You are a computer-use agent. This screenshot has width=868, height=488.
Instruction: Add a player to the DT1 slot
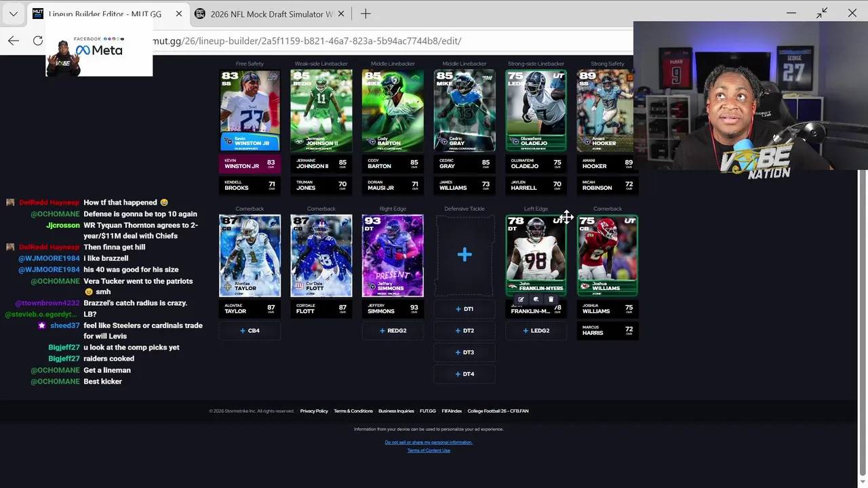(x=465, y=309)
